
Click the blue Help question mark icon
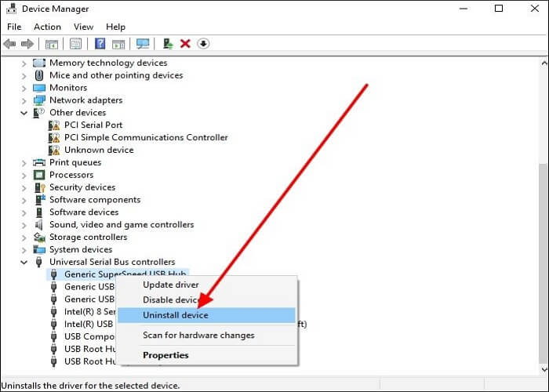pyautogui.click(x=100, y=44)
